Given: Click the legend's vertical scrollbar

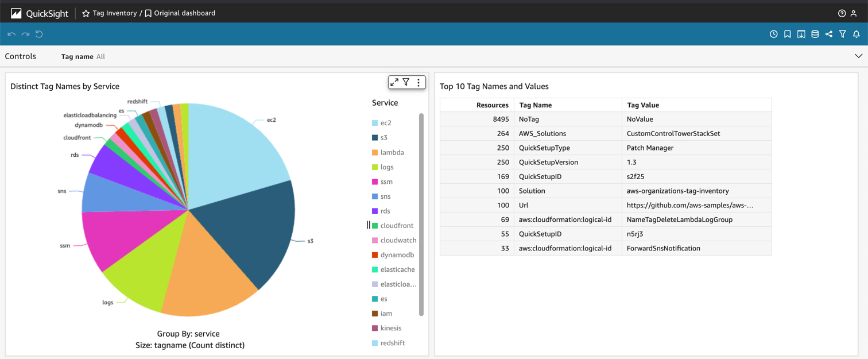Looking at the screenshot, I should 421,214.
